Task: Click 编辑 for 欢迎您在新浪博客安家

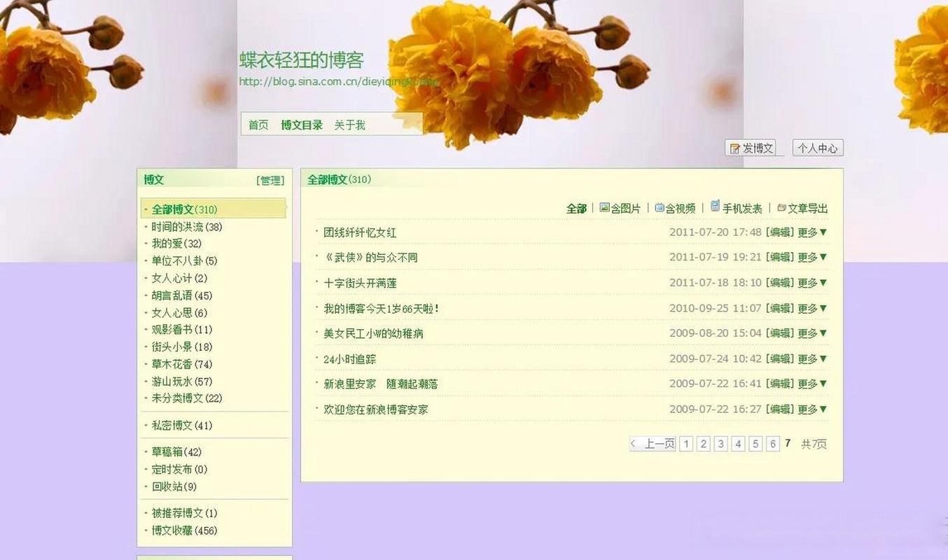Action: click(x=780, y=409)
